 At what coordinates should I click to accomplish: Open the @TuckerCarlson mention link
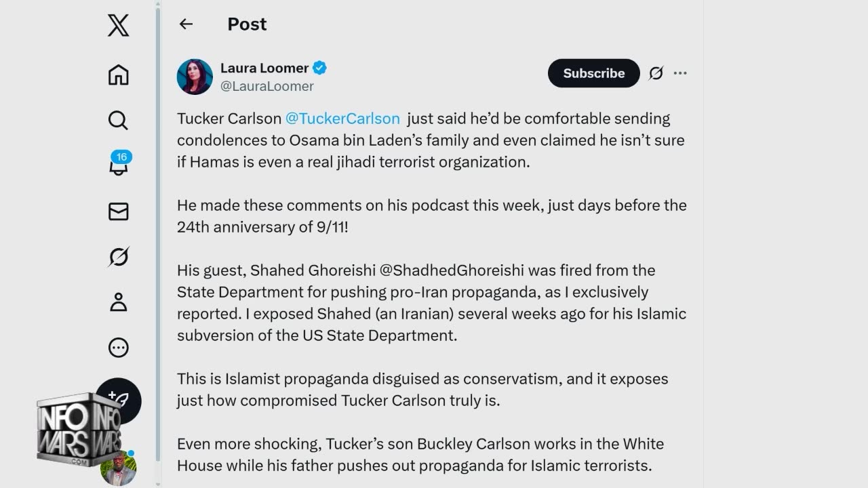click(x=342, y=119)
